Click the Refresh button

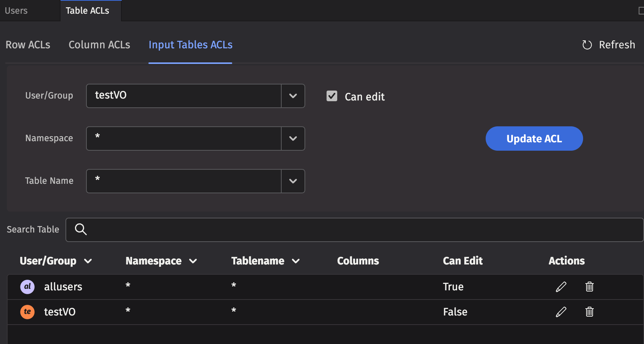[609, 45]
